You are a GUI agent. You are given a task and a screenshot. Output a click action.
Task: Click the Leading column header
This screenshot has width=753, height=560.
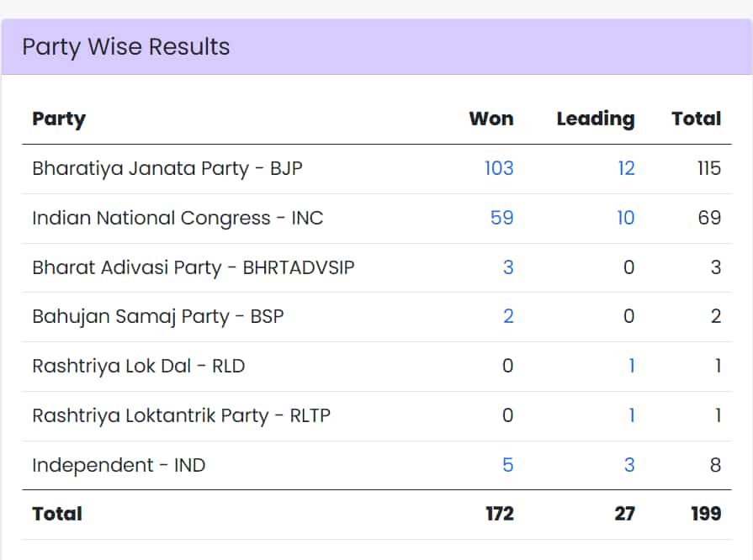pos(595,119)
